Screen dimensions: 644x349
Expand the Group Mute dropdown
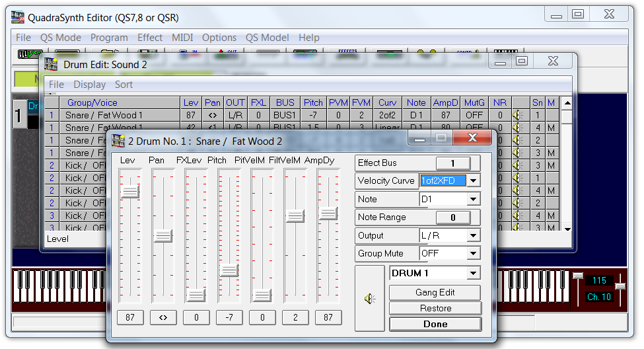click(x=474, y=253)
